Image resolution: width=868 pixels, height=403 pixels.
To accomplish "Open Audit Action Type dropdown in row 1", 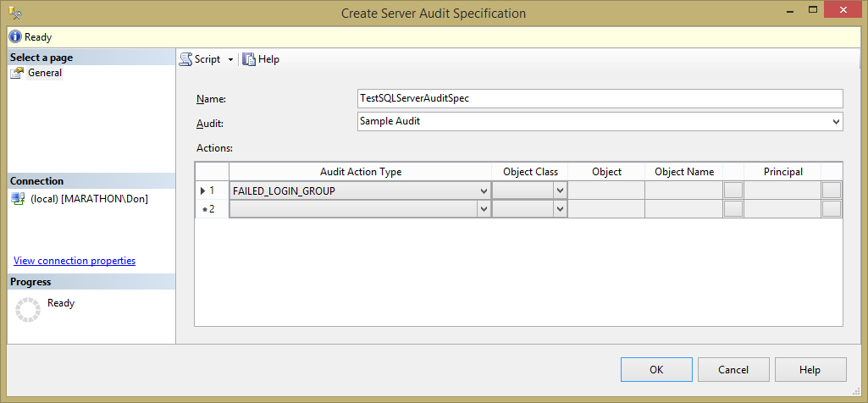I will click(x=484, y=191).
